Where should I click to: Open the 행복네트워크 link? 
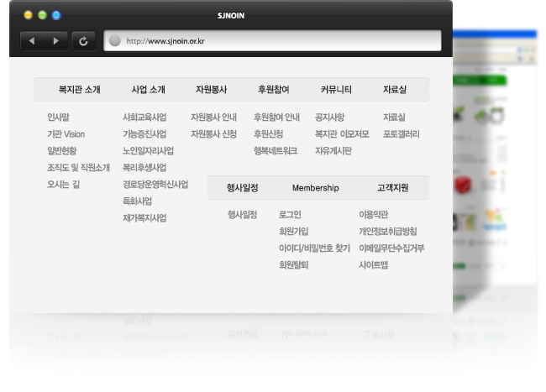pos(276,151)
